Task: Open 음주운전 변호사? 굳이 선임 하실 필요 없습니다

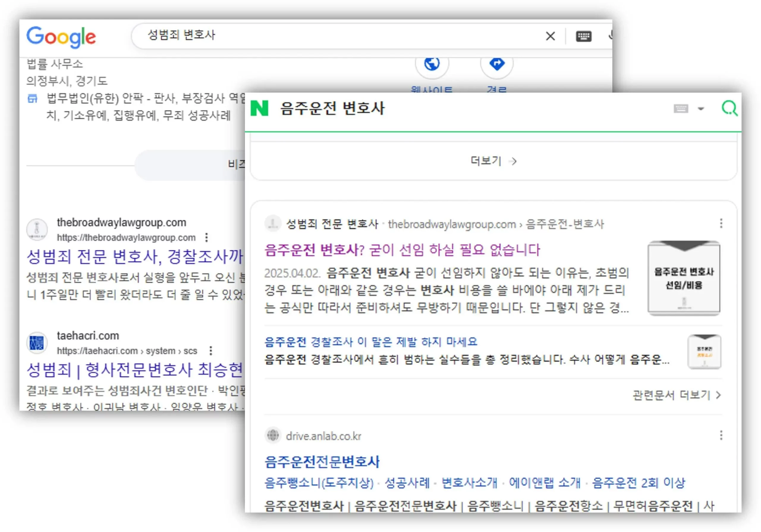Action: click(x=402, y=250)
